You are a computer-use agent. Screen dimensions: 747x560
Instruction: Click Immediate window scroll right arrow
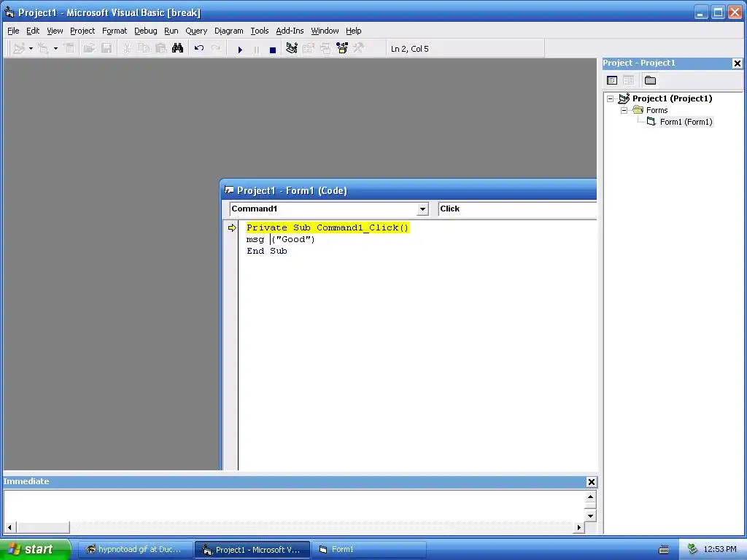coord(578,528)
